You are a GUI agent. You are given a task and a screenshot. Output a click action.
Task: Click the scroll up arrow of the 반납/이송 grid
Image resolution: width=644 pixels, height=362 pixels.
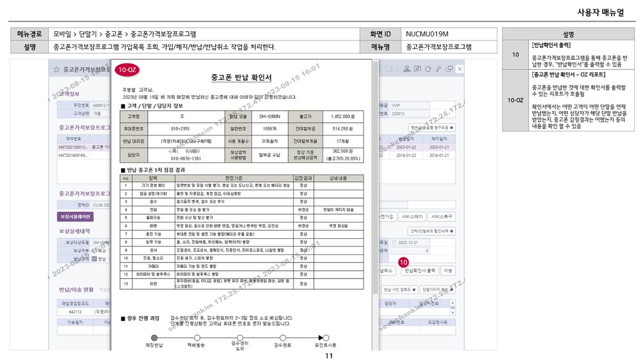[453, 302]
